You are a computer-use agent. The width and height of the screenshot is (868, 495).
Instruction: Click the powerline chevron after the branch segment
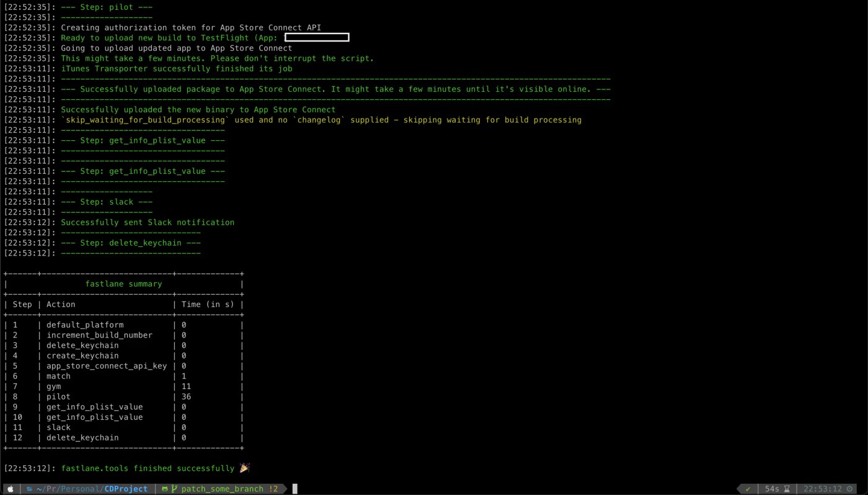pos(284,489)
